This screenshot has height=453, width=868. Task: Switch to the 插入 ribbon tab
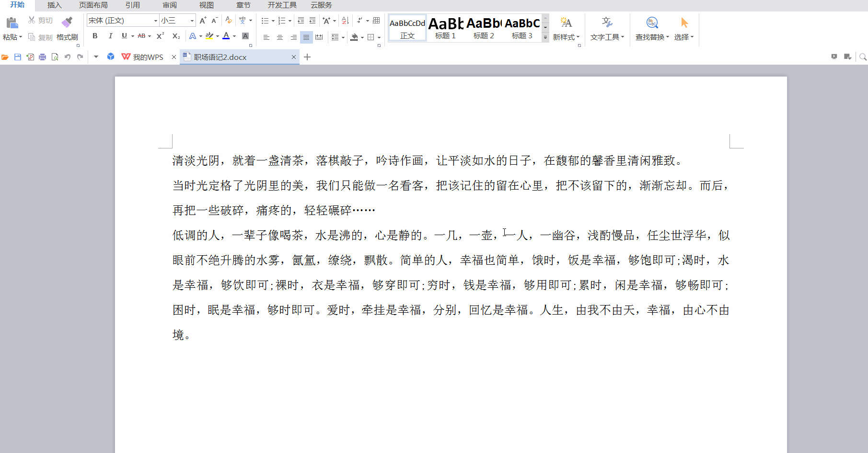pyautogui.click(x=55, y=5)
